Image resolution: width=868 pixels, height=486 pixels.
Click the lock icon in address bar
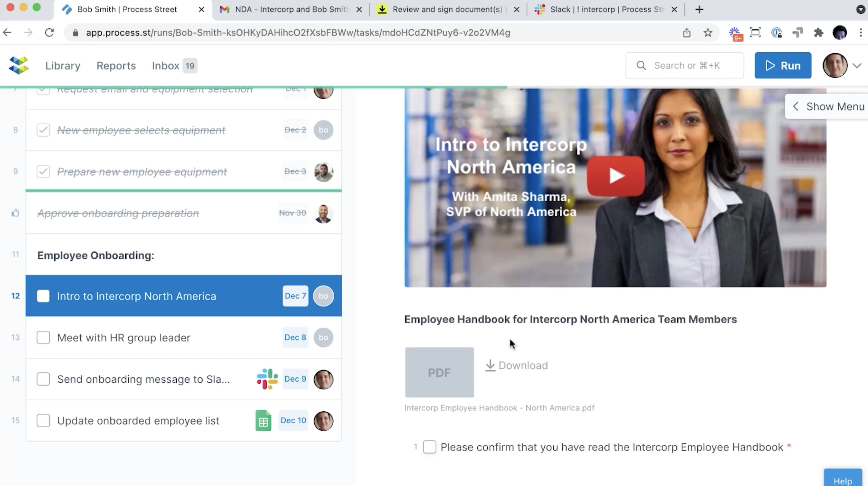point(75,33)
